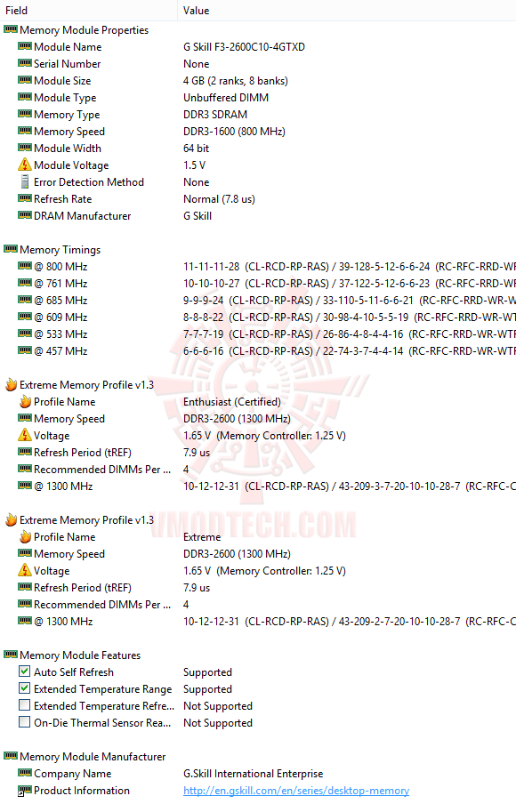Toggle the Auto Self Refresh checkbox
The width and height of the screenshot is (516, 812).
[24, 671]
